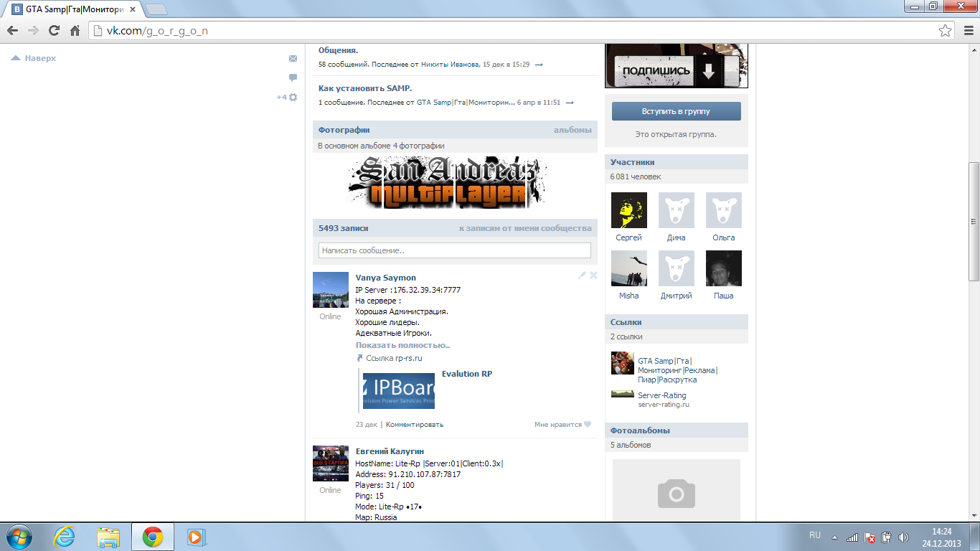Open the Ссылки section header
Screen dimensions: 980x551
pyautogui.click(x=677, y=322)
